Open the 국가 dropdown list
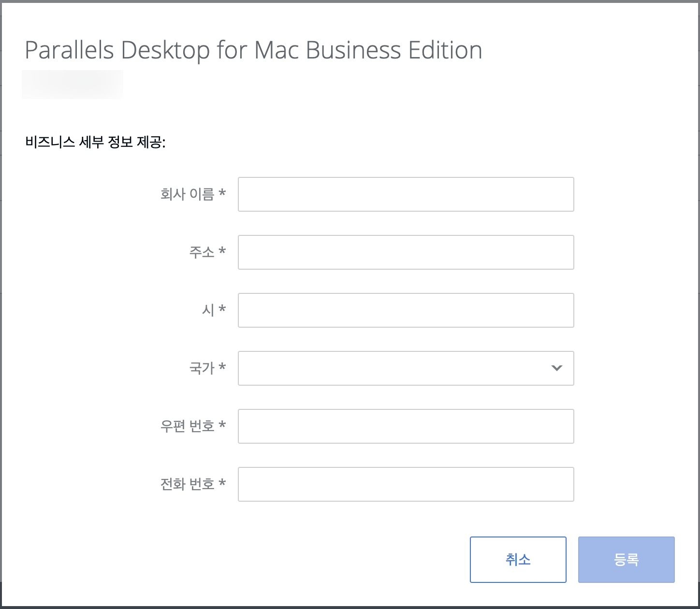700x609 pixels. tap(396, 368)
